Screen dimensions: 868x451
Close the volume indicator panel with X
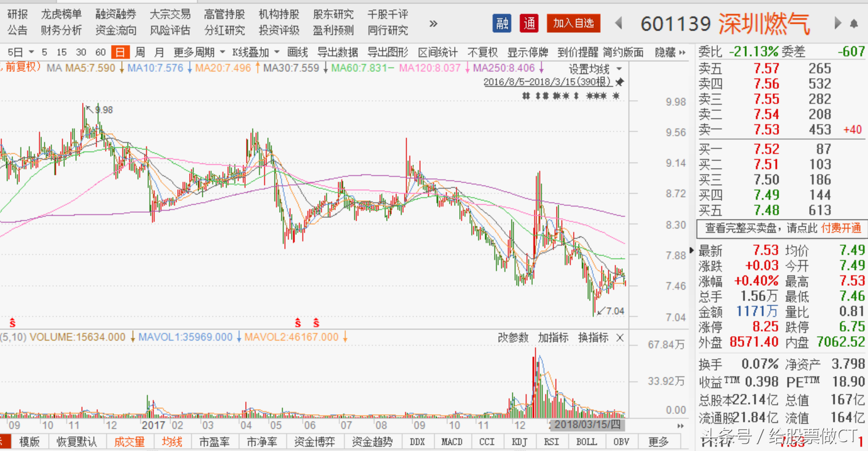tap(620, 338)
